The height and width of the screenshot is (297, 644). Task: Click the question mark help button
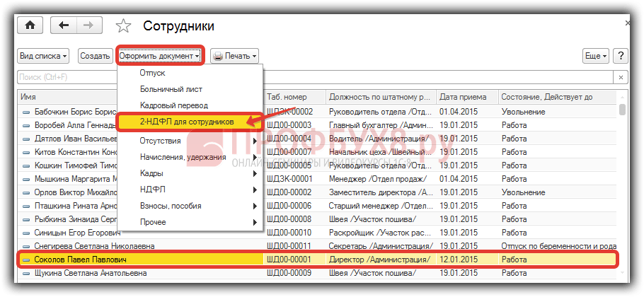click(x=620, y=56)
